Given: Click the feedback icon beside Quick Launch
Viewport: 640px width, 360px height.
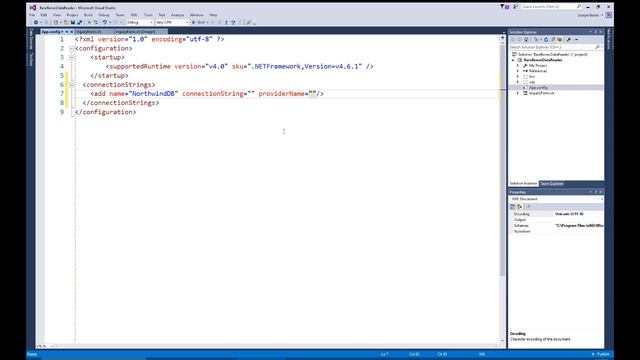Looking at the screenshot, I should (x=515, y=7).
